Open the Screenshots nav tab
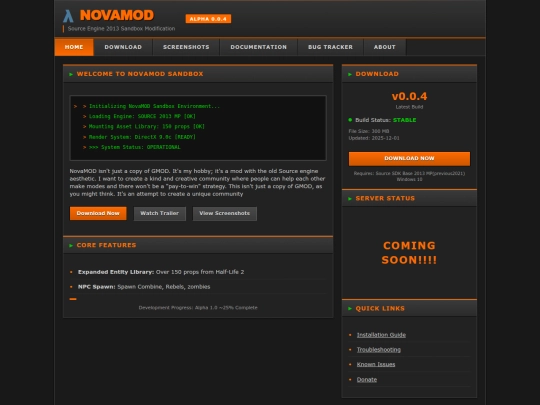This screenshot has width=540, height=405. [186, 47]
